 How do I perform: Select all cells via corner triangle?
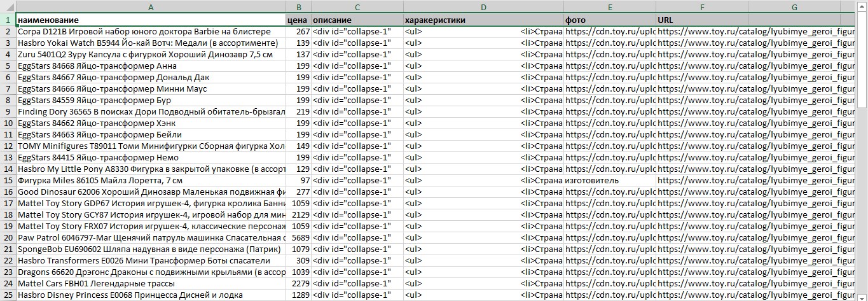[x=8, y=7]
